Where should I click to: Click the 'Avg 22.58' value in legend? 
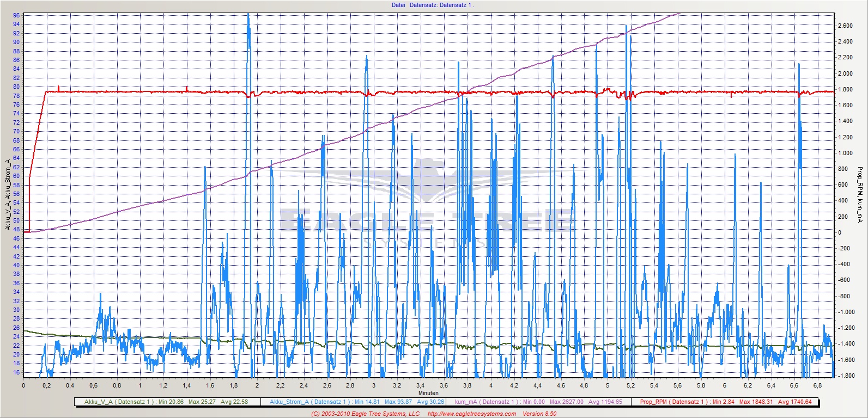tap(234, 402)
